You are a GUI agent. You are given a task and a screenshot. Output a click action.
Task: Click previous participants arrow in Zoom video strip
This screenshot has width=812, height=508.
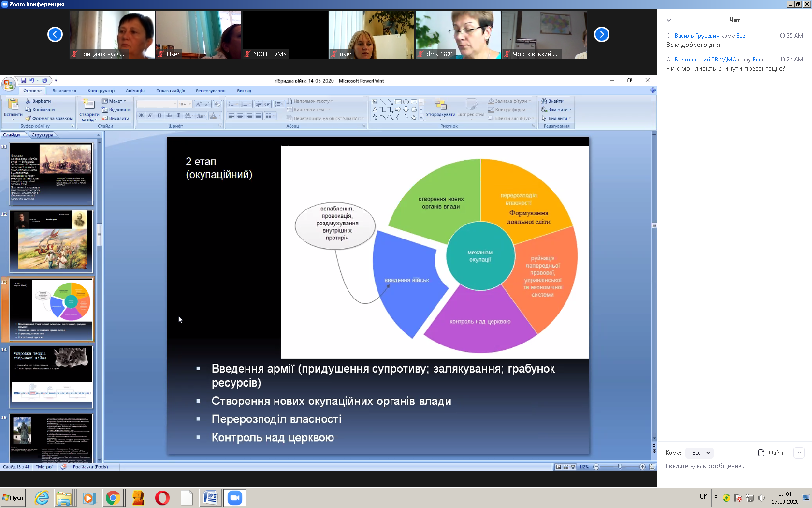point(55,34)
